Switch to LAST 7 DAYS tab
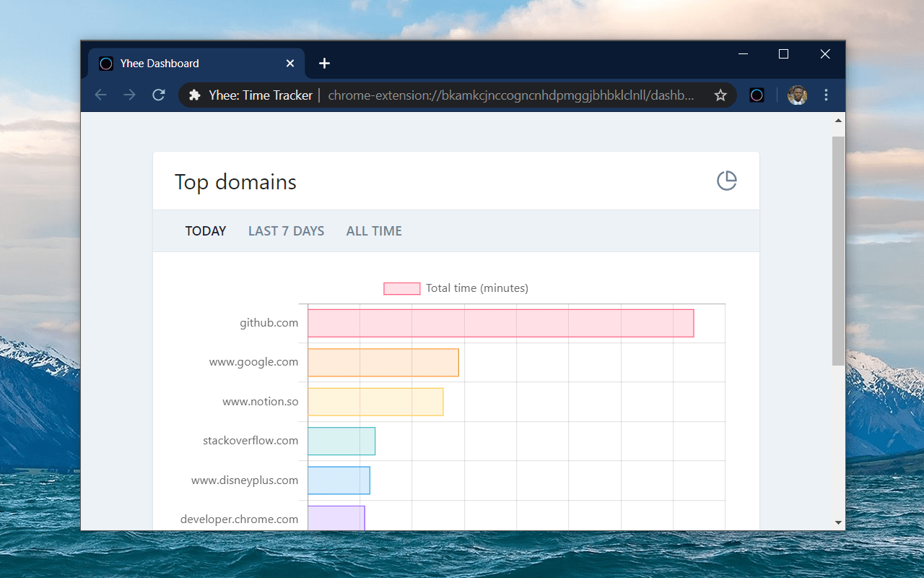The height and width of the screenshot is (578, 924). click(x=286, y=231)
